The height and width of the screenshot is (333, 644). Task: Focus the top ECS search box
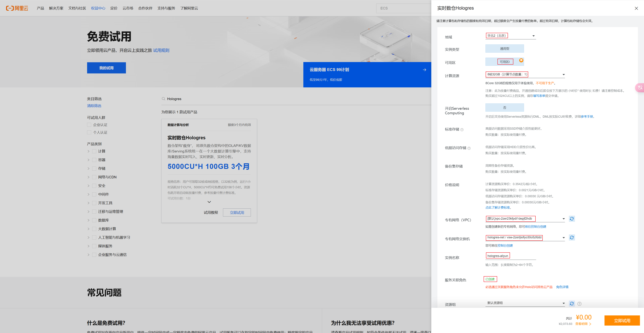coord(403,8)
